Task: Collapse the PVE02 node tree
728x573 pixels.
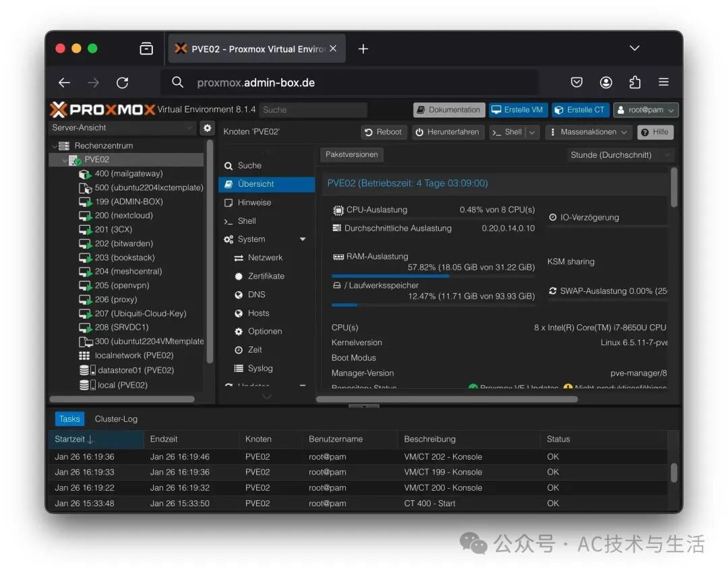Action: pos(65,160)
